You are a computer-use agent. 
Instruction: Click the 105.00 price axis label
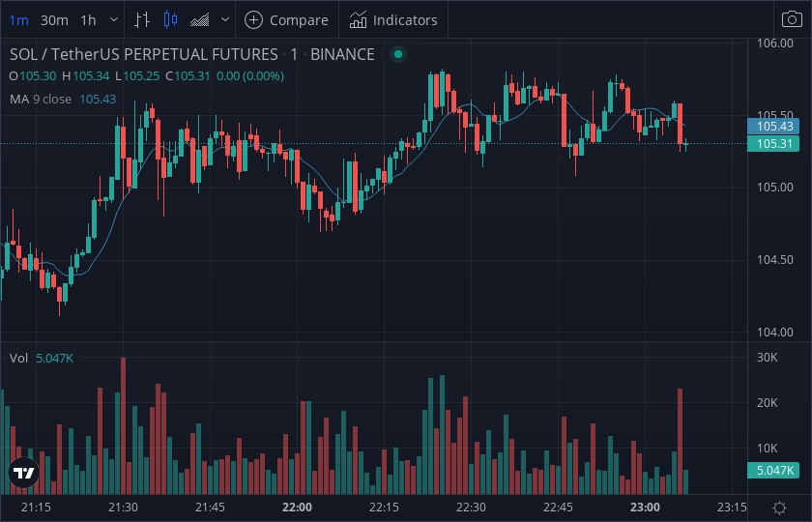(774, 188)
